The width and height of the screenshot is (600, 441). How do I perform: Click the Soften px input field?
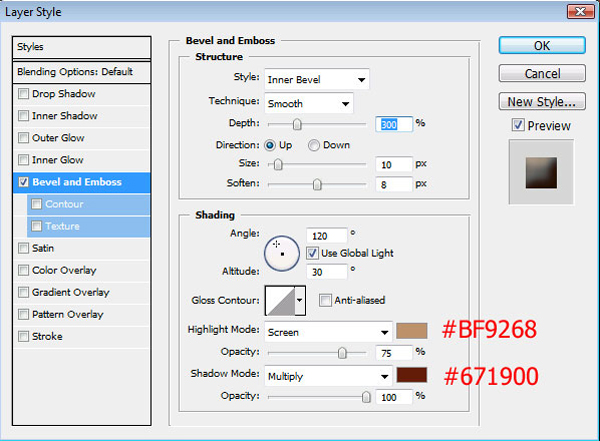click(x=394, y=185)
